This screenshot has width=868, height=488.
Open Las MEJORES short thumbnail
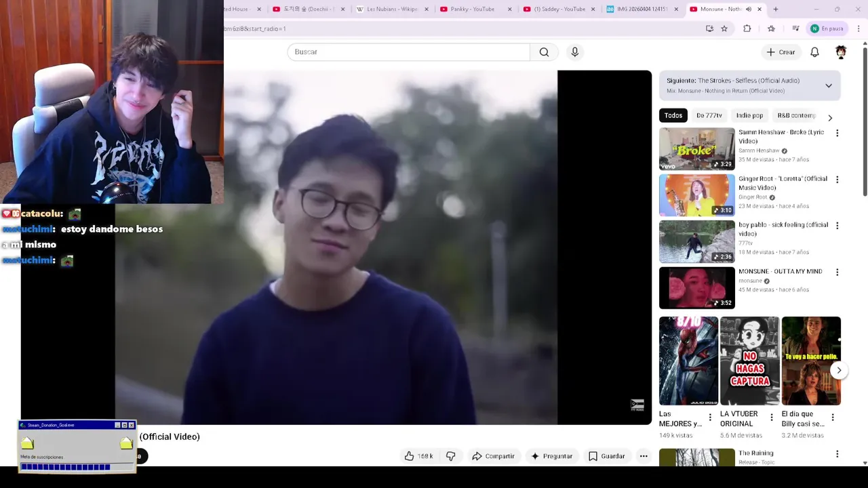pyautogui.click(x=688, y=361)
